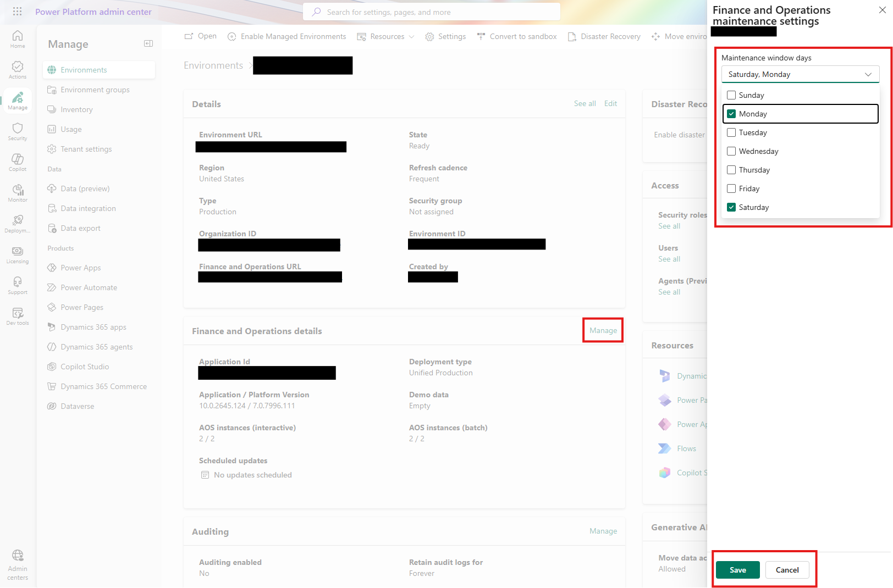Open Settings in the command bar
This screenshot has height=588, width=893.
click(445, 36)
